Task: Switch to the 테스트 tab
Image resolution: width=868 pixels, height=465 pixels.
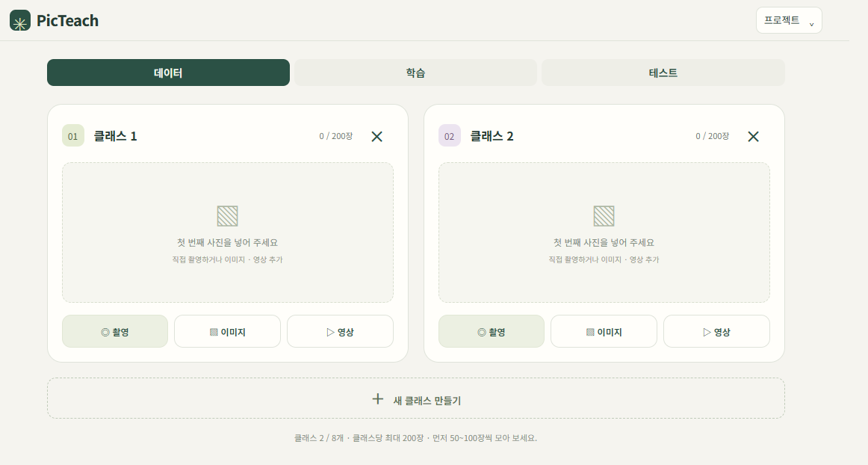Action: pos(663,73)
